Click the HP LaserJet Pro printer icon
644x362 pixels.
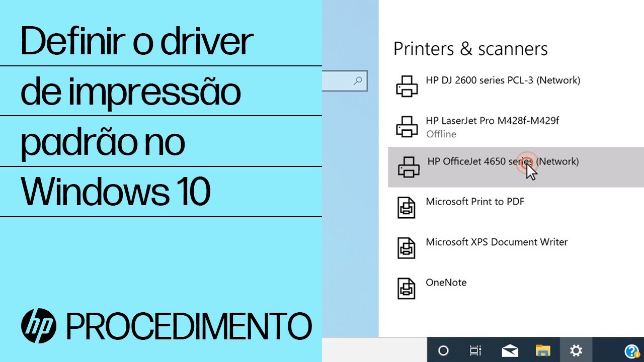pyautogui.click(x=407, y=127)
